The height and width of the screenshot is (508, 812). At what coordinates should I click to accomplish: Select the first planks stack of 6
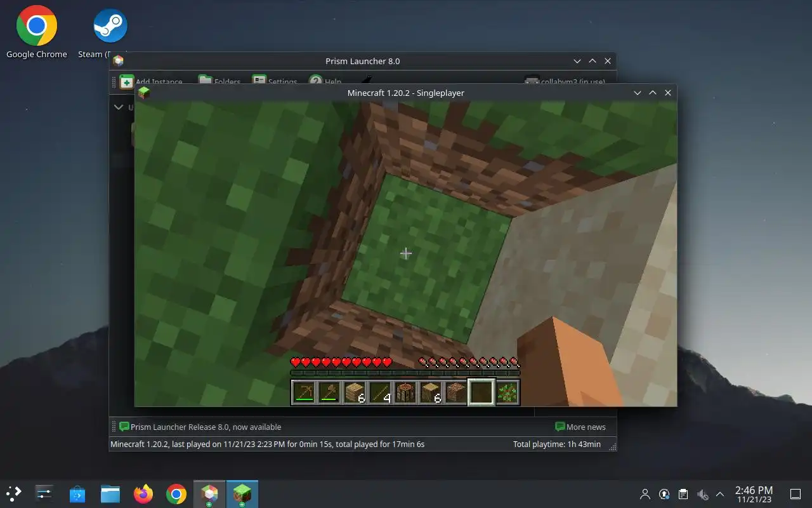355,392
